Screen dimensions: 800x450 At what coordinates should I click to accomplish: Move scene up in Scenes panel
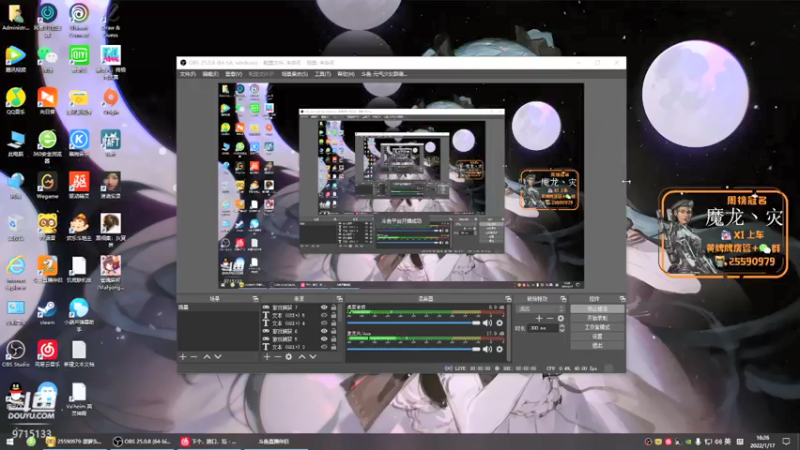207,357
